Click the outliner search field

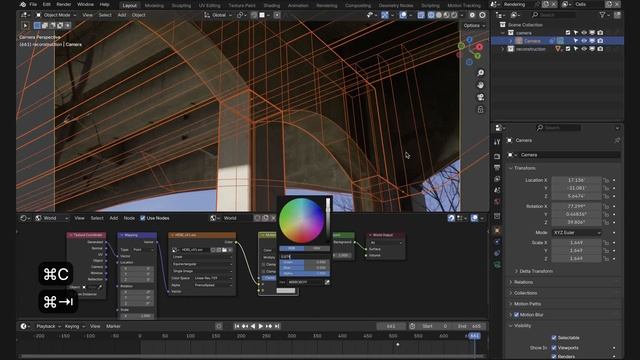pos(553,15)
